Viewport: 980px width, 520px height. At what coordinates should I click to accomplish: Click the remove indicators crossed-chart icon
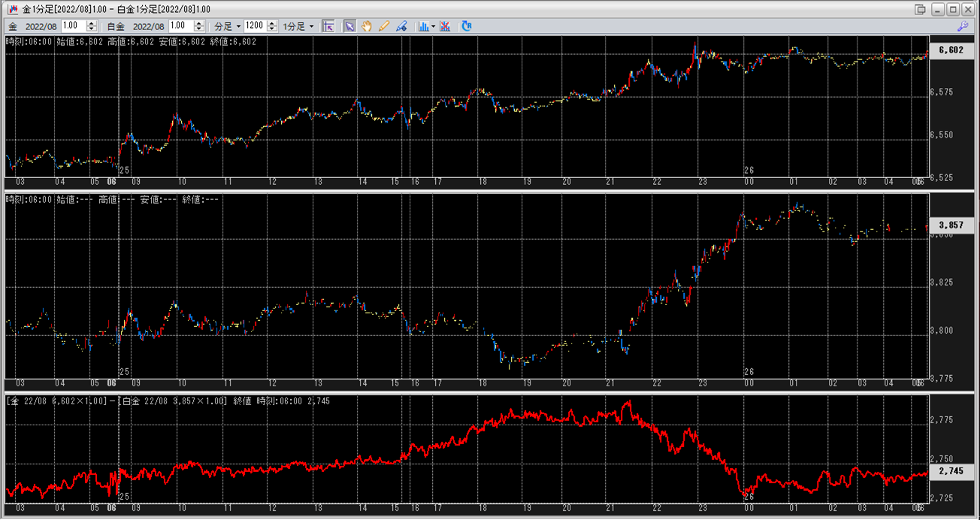[x=446, y=26]
